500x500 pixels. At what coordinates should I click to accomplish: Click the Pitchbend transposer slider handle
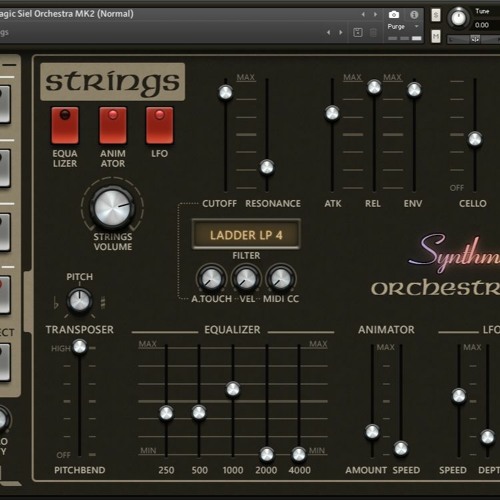pos(80,347)
